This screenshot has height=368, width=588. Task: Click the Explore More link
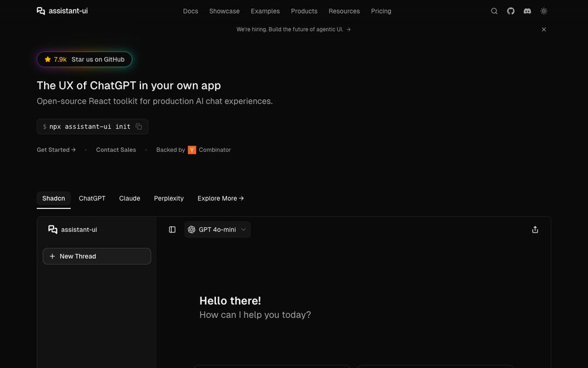pyautogui.click(x=220, y=198)
